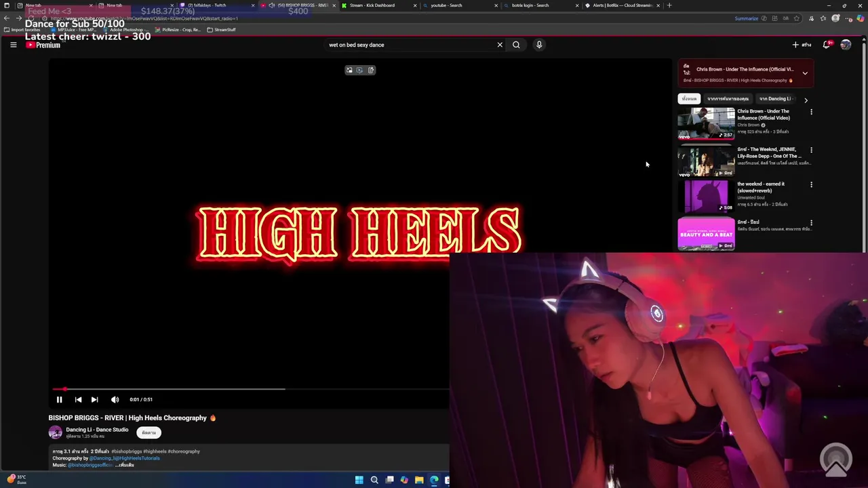Open the Windows Start menu
868x488 pixels.
[x=359, y=480]
